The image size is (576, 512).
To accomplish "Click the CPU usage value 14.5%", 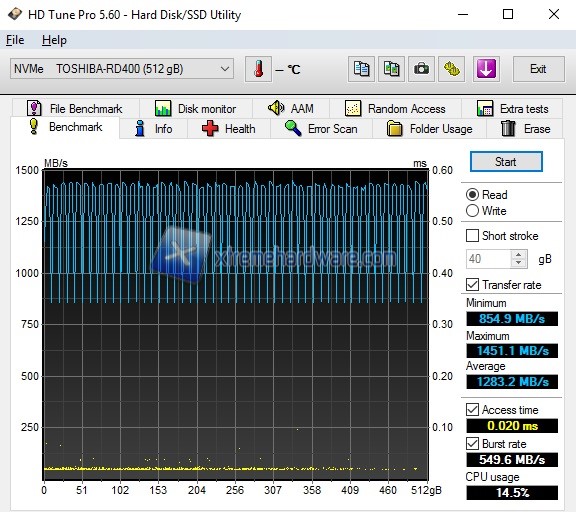I will coord(512,493).
